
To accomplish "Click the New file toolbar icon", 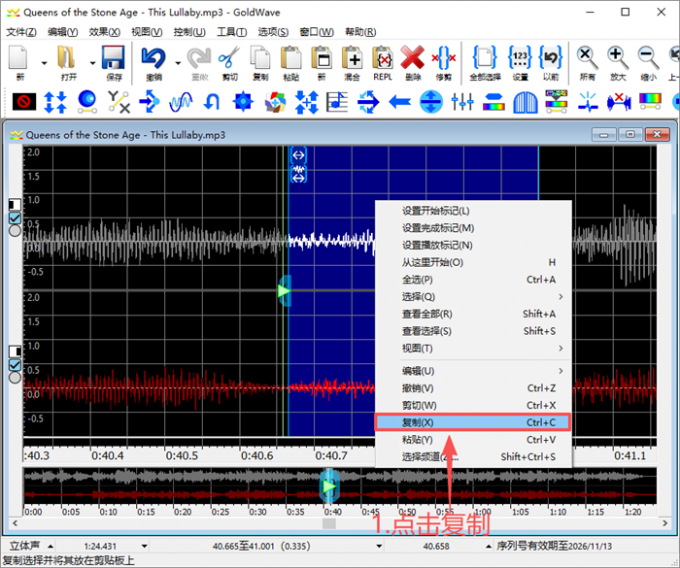I will point(18,58).
